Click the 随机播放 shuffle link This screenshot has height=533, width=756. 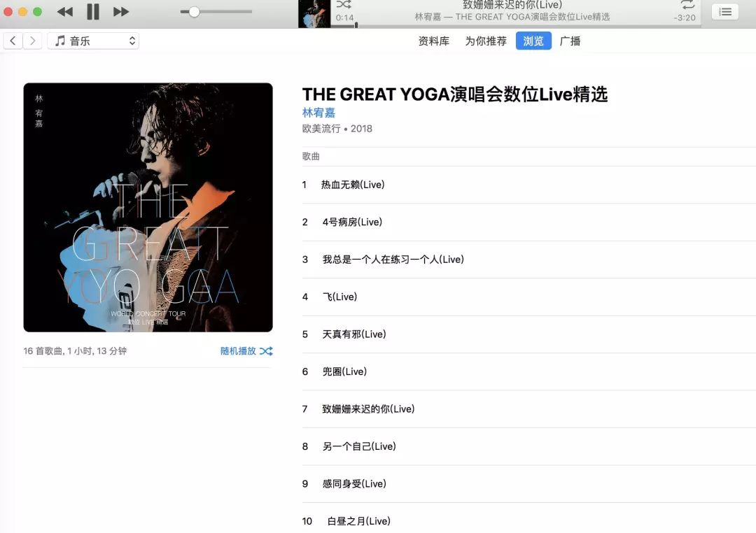point(246,351)
